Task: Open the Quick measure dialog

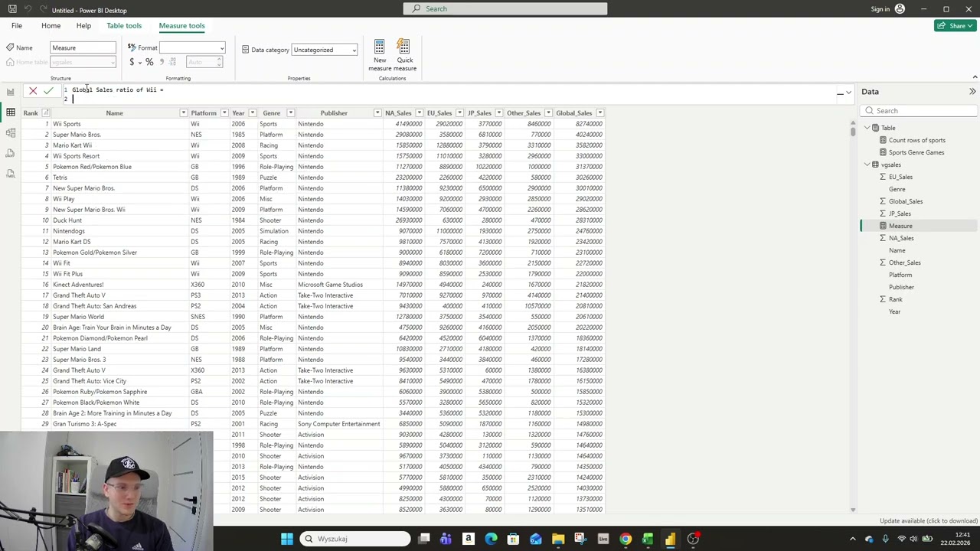Action: (x=405, y=55)
